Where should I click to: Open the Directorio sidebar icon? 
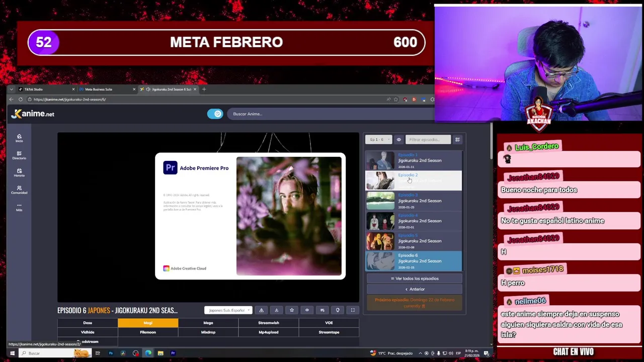(x=19, y=155)
